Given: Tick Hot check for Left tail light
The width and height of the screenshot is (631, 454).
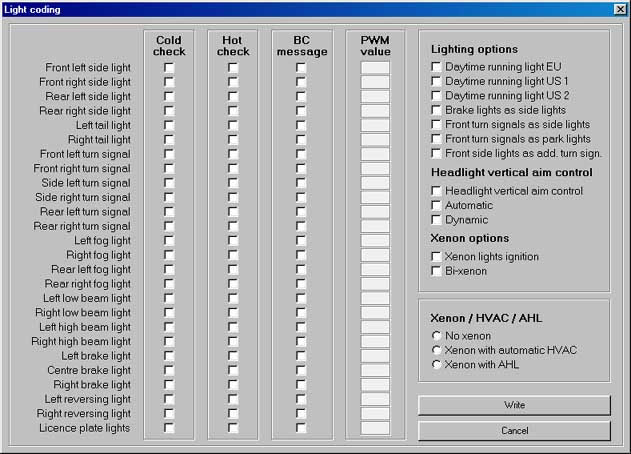Looking at the screenshot, I should pos(233,126).
